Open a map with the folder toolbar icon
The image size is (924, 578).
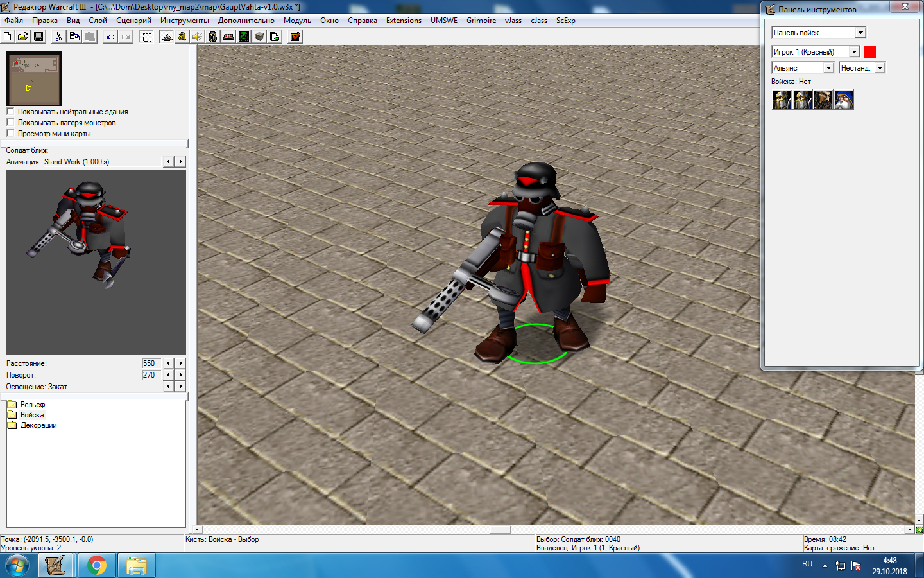coord(23,37)
